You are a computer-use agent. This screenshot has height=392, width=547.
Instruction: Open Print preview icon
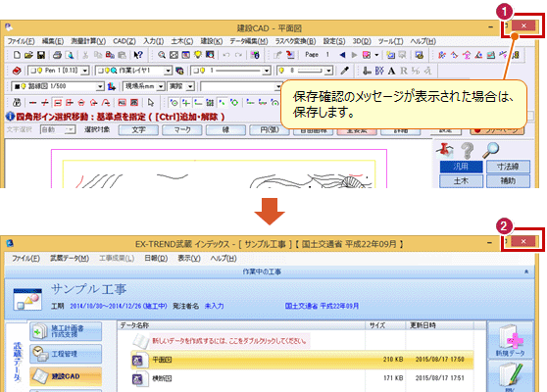(x=70, y=55)
